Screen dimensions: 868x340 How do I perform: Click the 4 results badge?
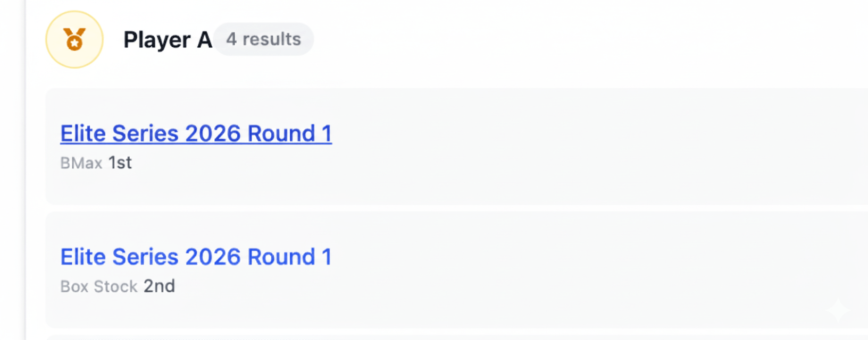tap(263, 39)
